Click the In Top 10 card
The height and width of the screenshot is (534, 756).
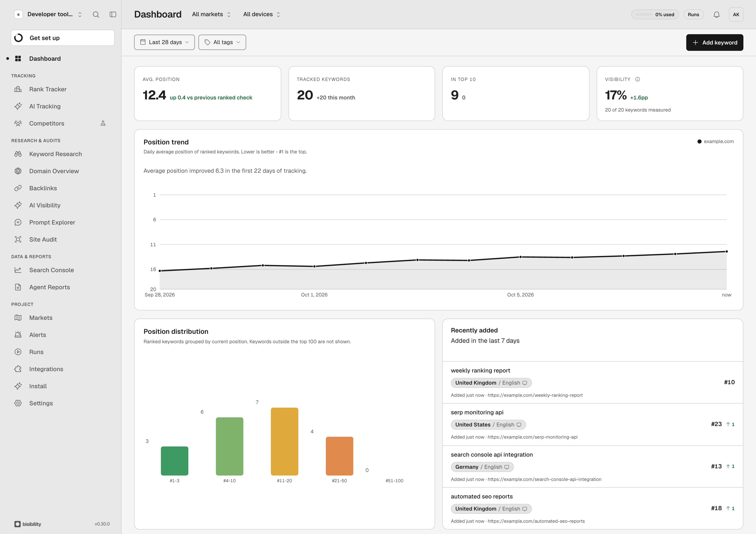pyautogui.click(x=516, y=94)
